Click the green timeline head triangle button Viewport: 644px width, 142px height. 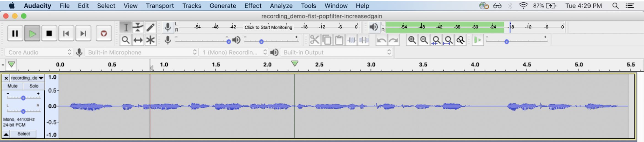[x=11, y=64]
